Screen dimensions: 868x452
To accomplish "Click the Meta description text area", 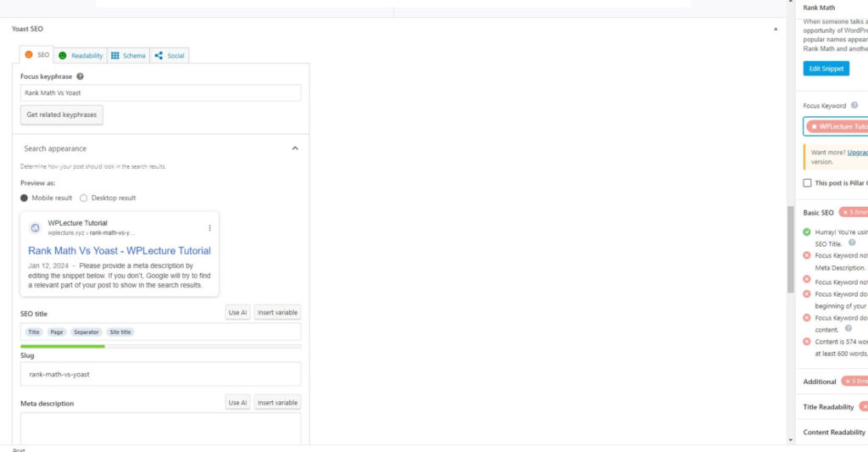I will [x=160, y=428].
